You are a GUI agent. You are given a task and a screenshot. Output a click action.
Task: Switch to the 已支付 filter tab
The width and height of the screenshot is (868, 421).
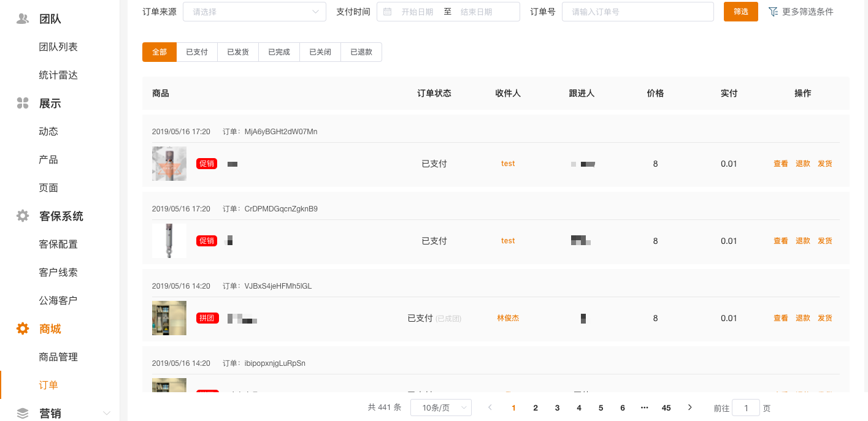[x=197, y=52]
